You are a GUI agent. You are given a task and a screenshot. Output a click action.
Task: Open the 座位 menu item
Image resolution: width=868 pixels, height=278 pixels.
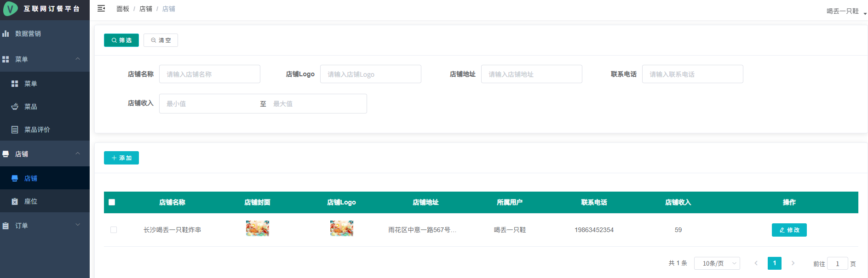point(45,201)
